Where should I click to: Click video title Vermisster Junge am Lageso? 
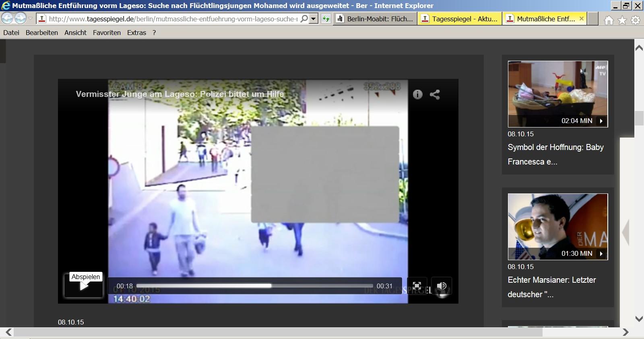pos(180,94)
